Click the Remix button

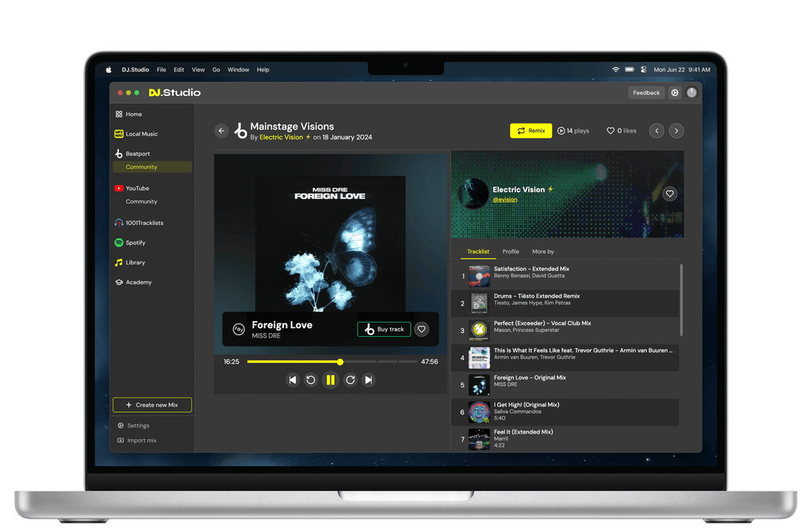(x=530, y=131)
